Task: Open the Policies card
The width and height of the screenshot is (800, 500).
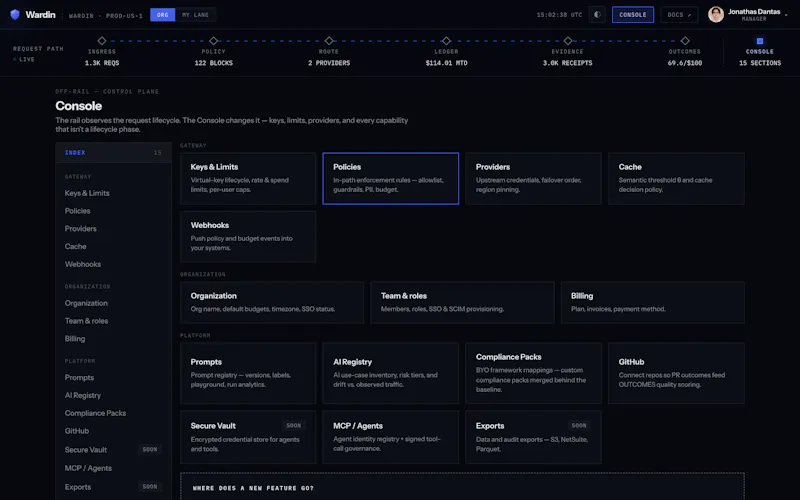Action: coord(391,179)
